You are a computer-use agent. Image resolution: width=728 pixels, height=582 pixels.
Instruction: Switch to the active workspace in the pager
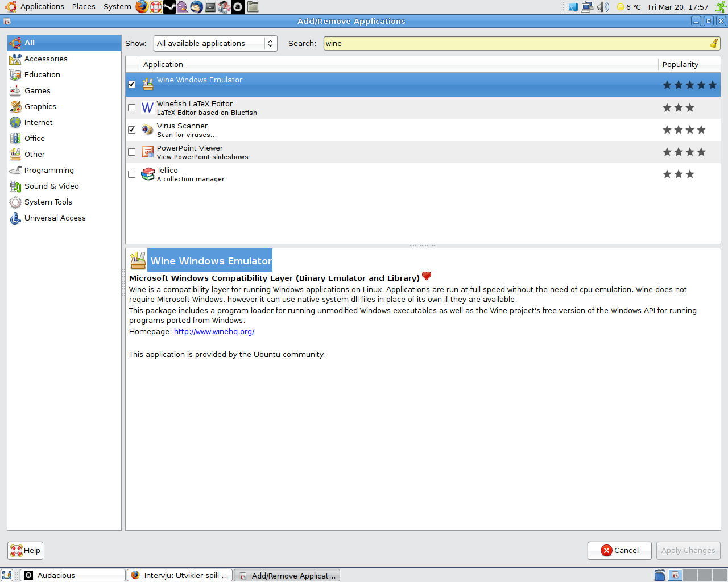pos(675,575)
